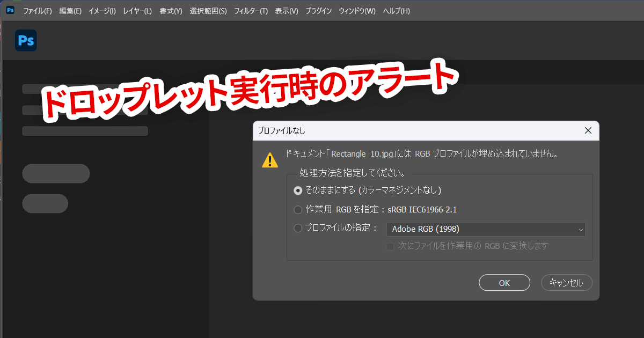Click the large blue Photoshop Ps logo
Screen dimensions: 644x338
coord(27,40)
